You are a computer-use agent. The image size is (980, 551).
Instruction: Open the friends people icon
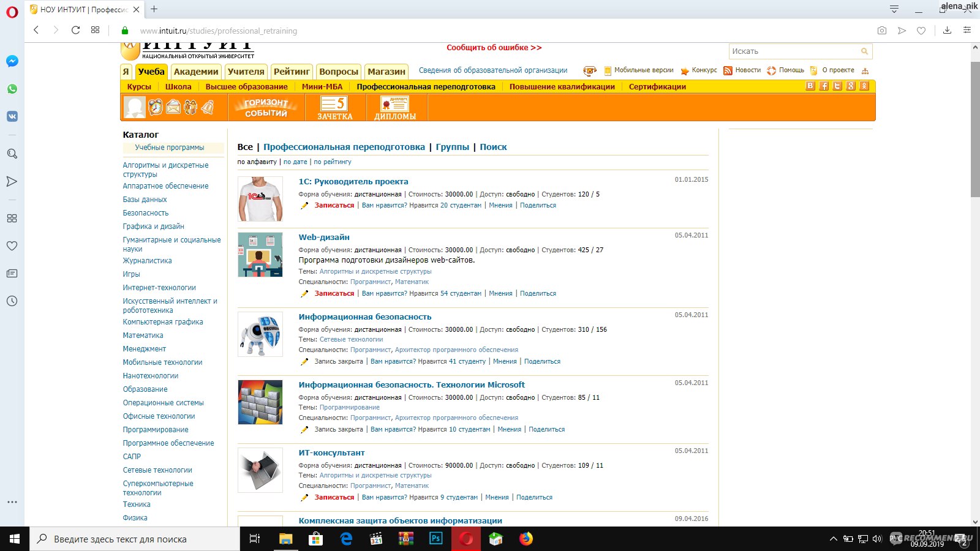(190, 107)
